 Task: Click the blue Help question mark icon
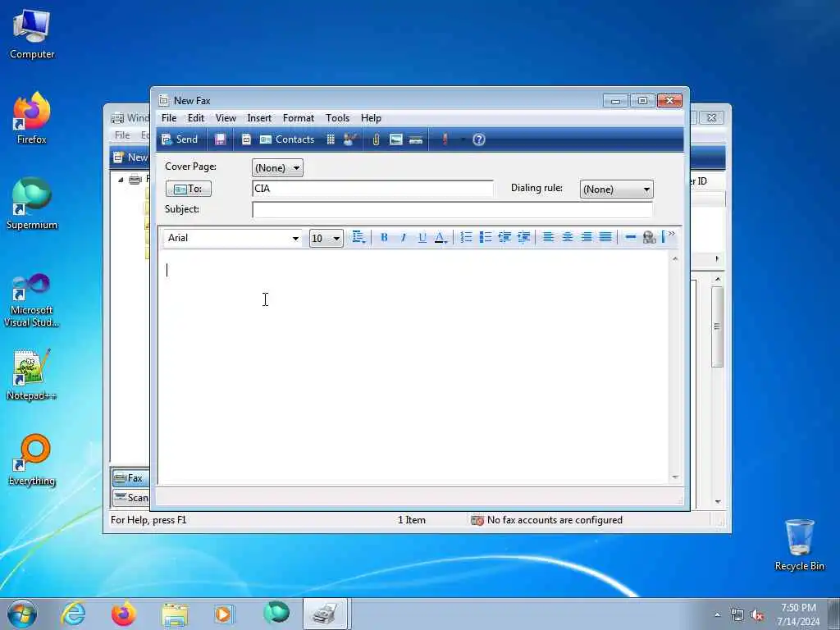479,139
